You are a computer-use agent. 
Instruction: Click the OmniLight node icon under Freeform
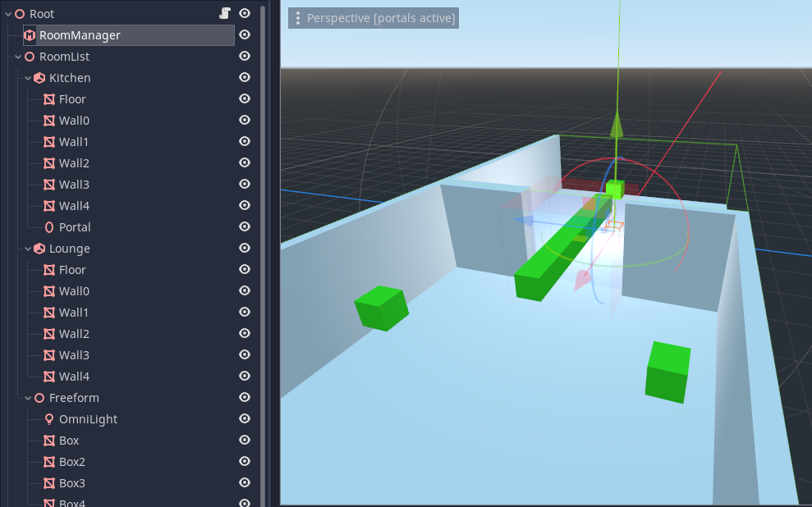pyautogui.click(x=50, y=418)
